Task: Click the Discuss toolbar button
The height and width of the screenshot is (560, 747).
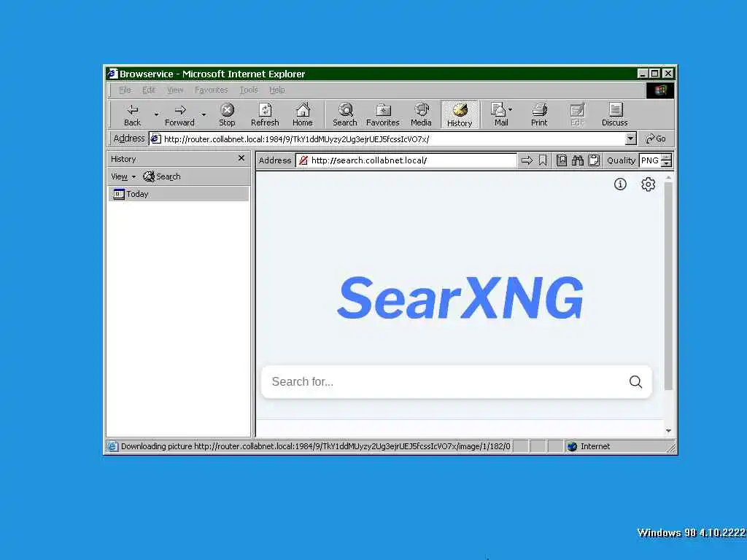Action: tap(614, 115)
